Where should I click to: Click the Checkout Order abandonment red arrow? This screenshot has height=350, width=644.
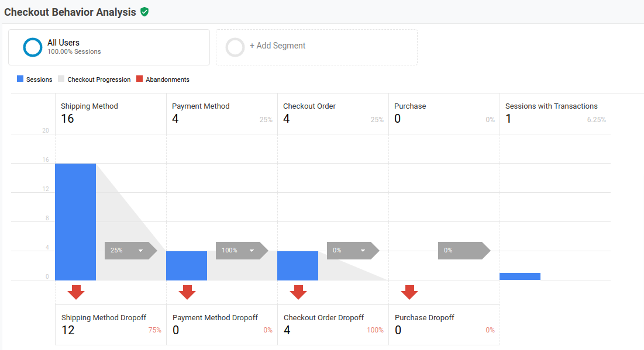coord(298,292)
